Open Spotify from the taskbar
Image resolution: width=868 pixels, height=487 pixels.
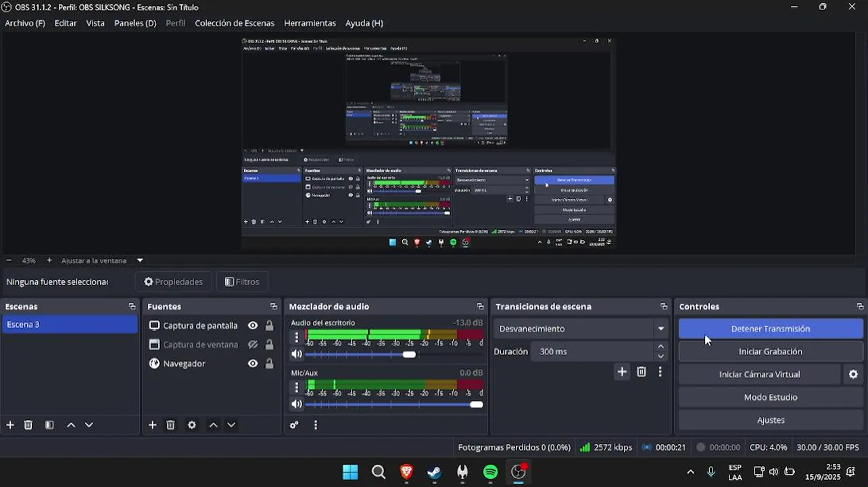coord(491,472)
